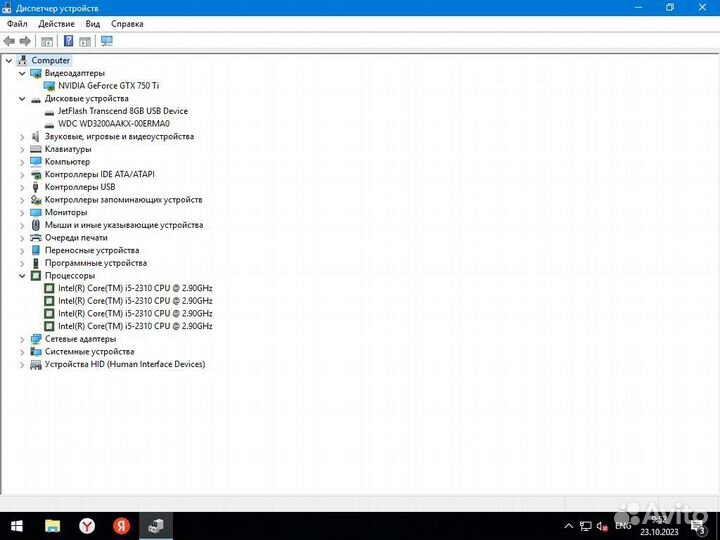
Task: Click the muted volume tray icon
Action: (x=602, y=526)
